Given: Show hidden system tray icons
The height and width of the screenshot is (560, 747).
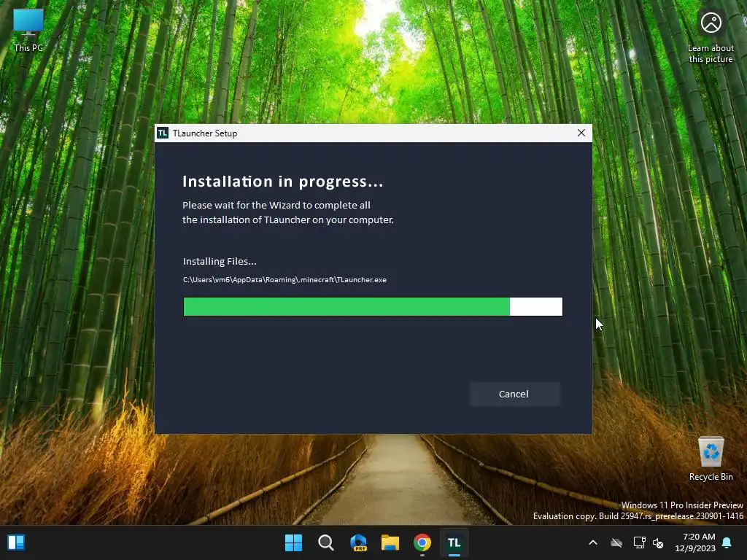Looking at the screenshot, I should pos(593,542).
